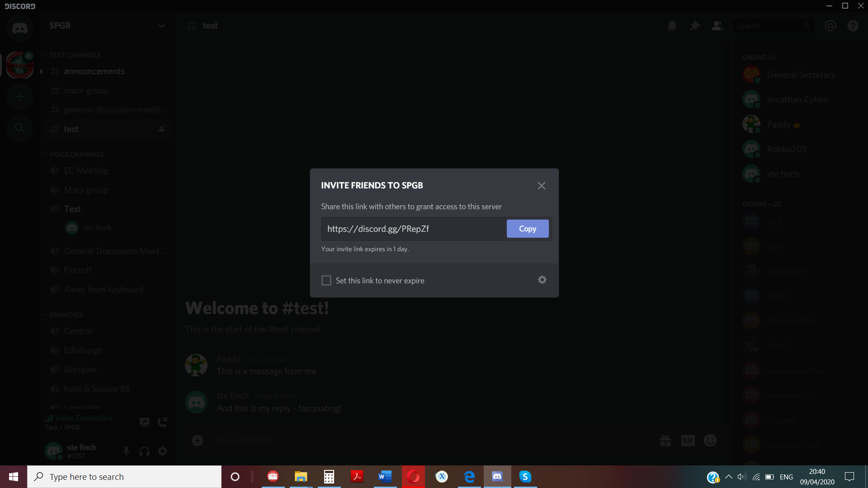This screenshot has height=488, width=868.
Task: Attach file with plus button
Action: [x=198, y=441]
